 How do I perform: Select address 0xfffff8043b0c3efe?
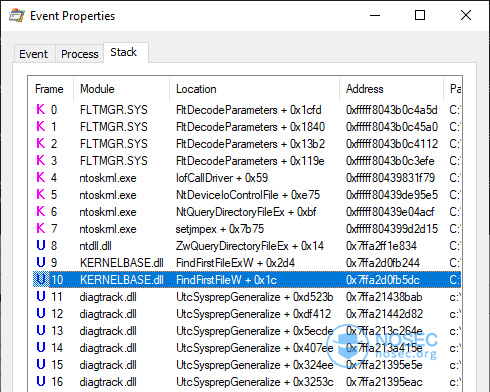(390, 161)
